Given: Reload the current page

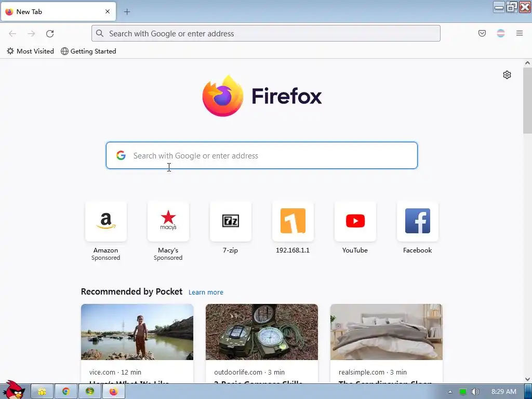Looking at the screenshot, I should (50, 34).
